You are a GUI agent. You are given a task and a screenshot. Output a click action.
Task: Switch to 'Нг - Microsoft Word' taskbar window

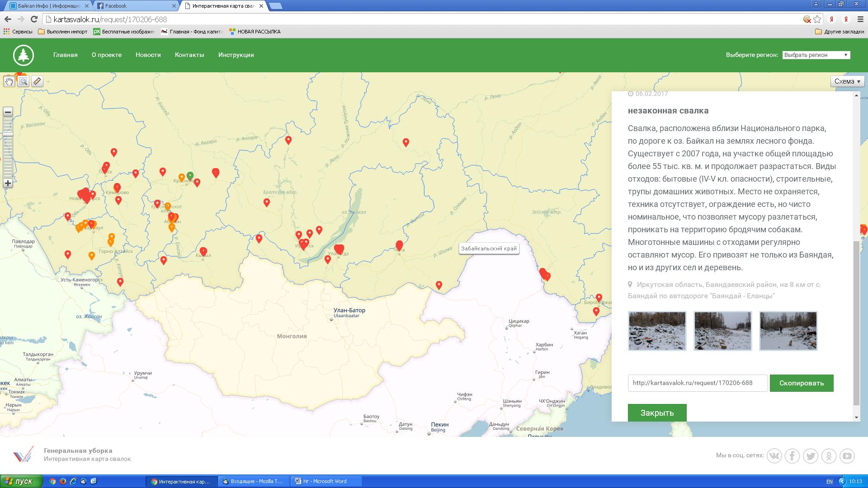click(326, 481)
